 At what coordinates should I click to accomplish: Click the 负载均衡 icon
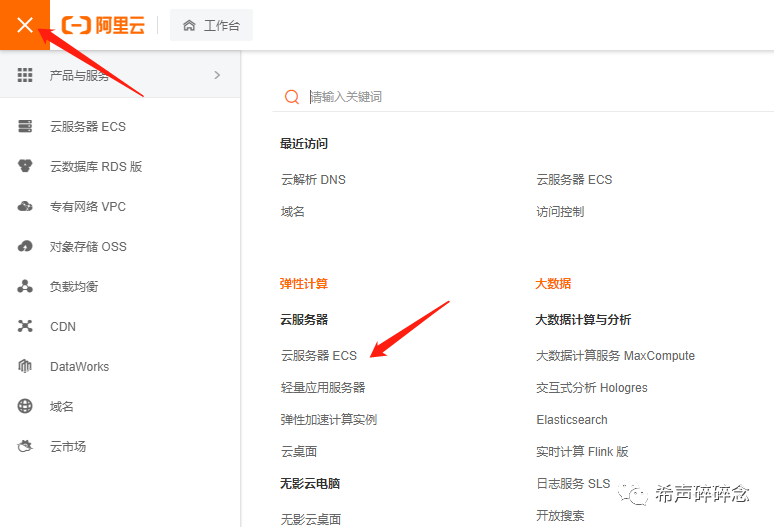click(x=25, y=286)
